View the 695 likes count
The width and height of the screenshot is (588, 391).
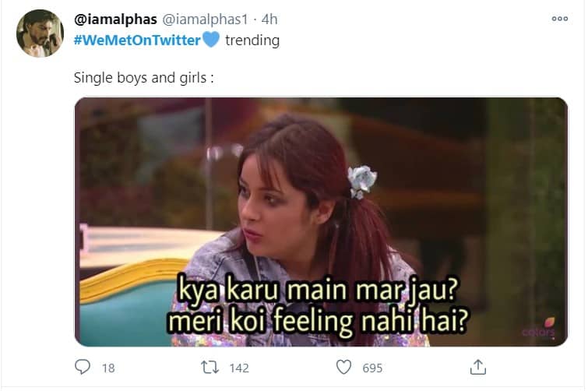(x=372, y=368)
